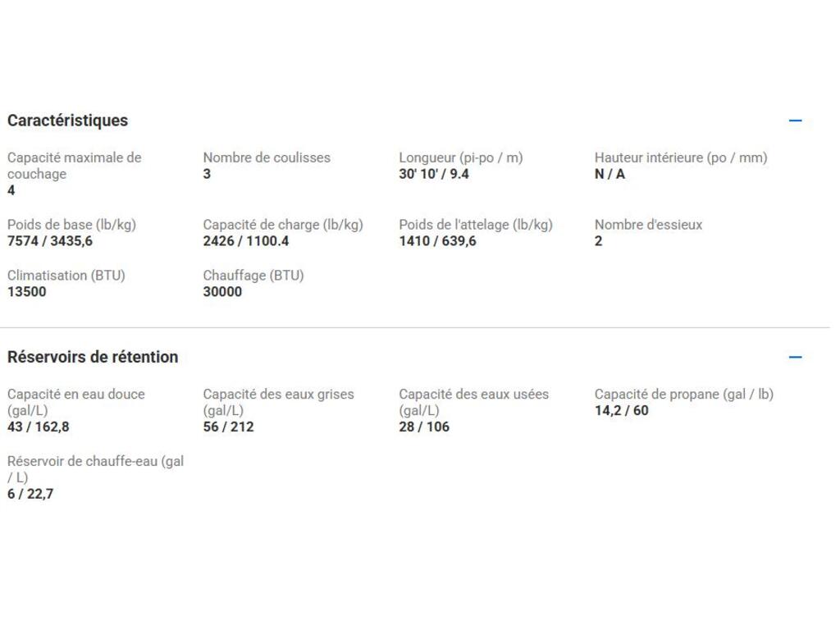Click the Longueur value 30' 10' / 9.4

tap(434, 174)
